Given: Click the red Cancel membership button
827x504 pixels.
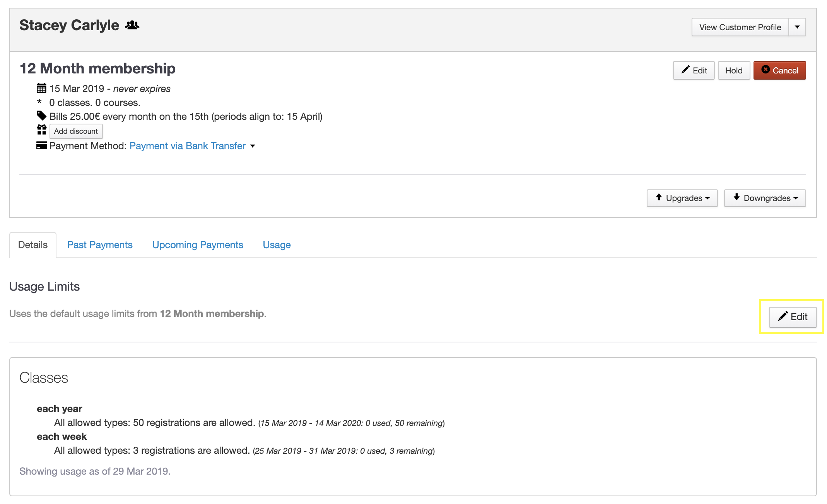Looking at the screenshot, I should tap(779, 70).
